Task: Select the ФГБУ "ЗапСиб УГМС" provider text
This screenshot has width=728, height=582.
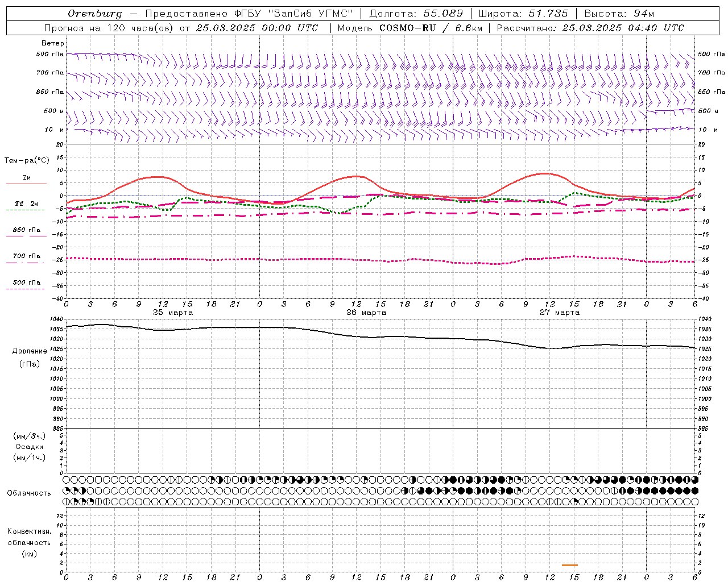Action: click(293, 14)
